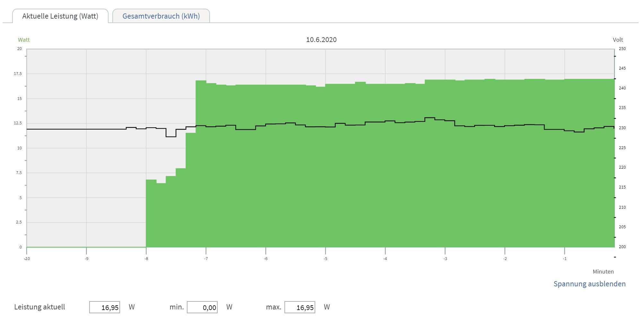Click the 12.5 Watt axis value

pyautogui.click(x=18, y=123)
